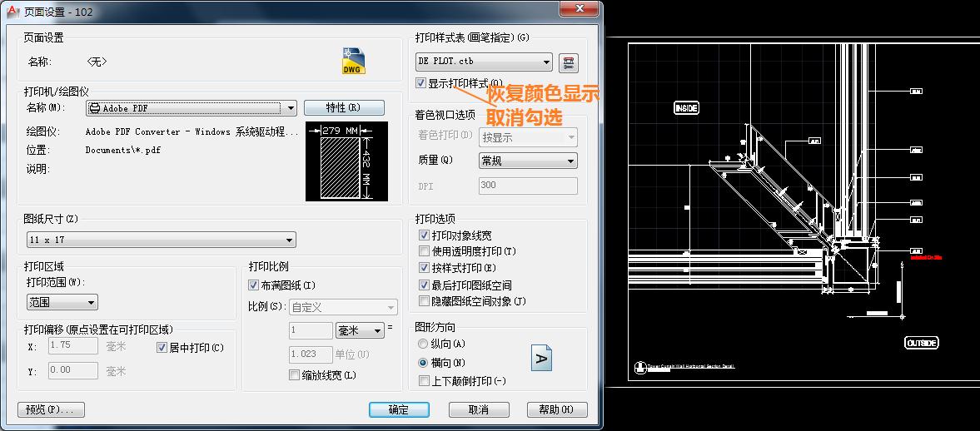Click the DWG file icon
Viewport: 980px width, 431px height.
point(354,61)
